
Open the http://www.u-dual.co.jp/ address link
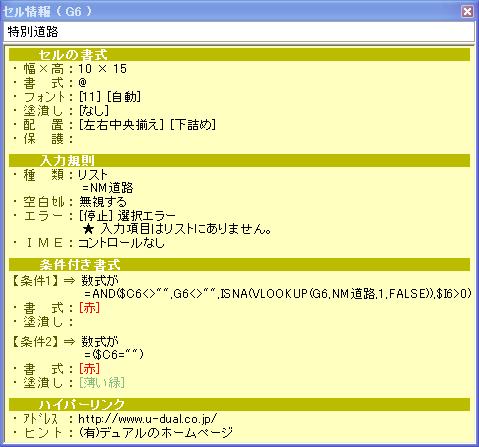(x=148, y=419)
